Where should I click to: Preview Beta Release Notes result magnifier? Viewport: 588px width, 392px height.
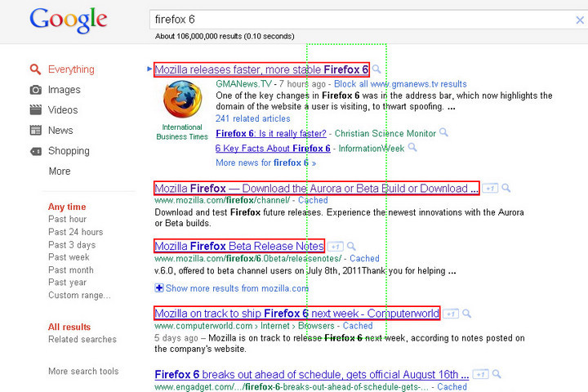click(351, 246)
